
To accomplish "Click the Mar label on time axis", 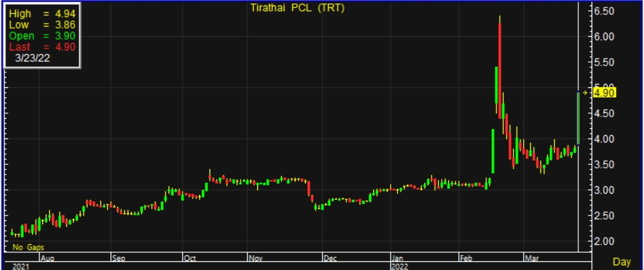I will point(531,258).
